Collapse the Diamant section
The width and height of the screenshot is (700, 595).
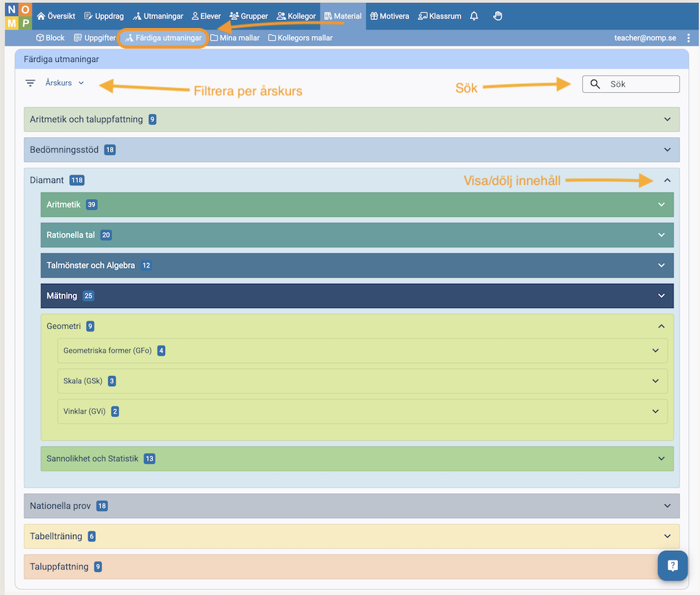click(x=667, y=180)
